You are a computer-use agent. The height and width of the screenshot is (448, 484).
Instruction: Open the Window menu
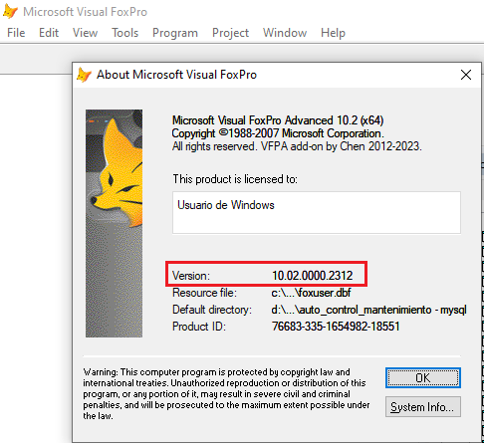point(285,33)
